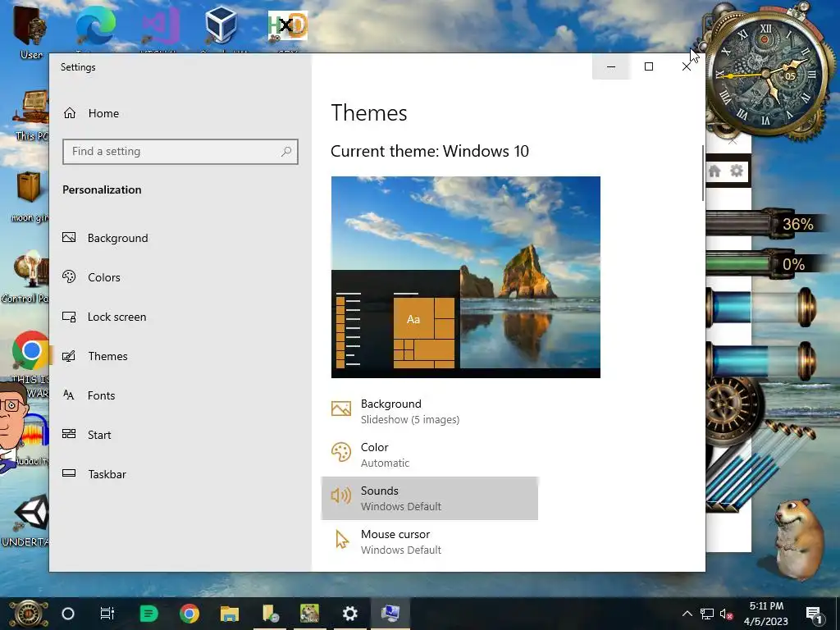Click the orange Background picture icon under preview
Image resolution: width=840 pixels, height=630 pixels.
tap(341, 409)
